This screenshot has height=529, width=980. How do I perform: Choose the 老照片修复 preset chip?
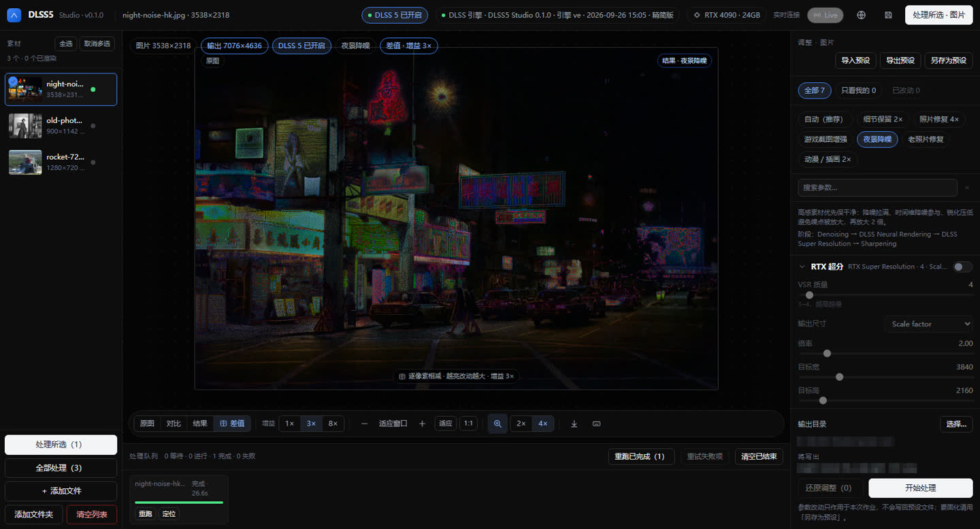coord(926,139)
